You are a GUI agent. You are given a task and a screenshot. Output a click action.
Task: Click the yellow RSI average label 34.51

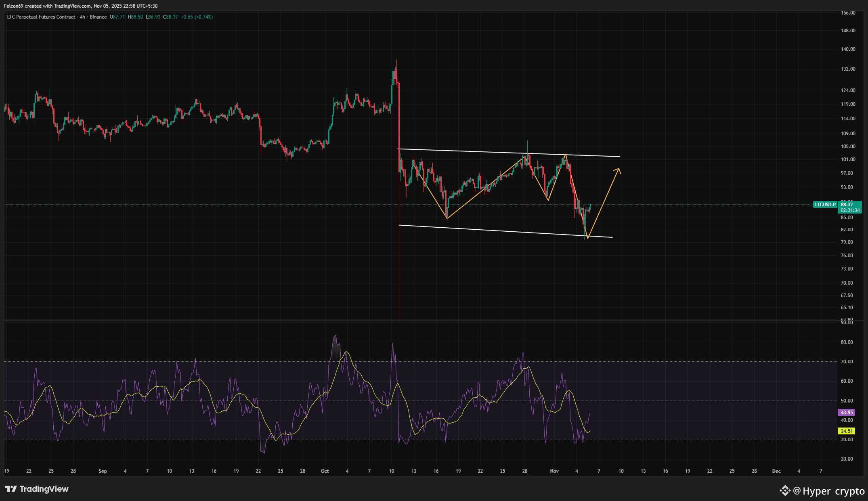(847, 431)
